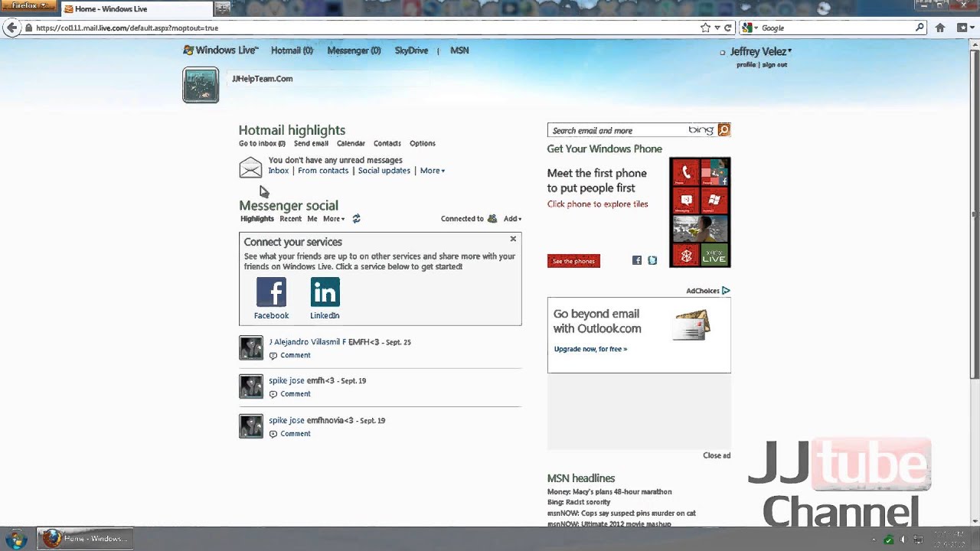Click the profile link under Jeffrey Velez
980x551 pixels.
[746, 65]
